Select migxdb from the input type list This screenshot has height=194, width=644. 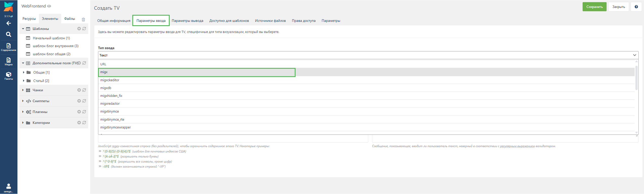106,88
